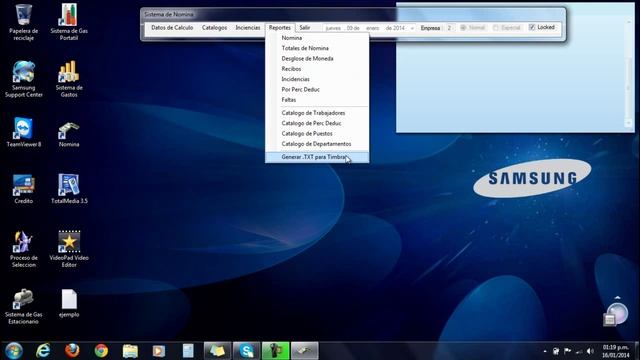640x360 pixels.
Task: Open the Action Center flag icon
Action: [x=567, y=351]
